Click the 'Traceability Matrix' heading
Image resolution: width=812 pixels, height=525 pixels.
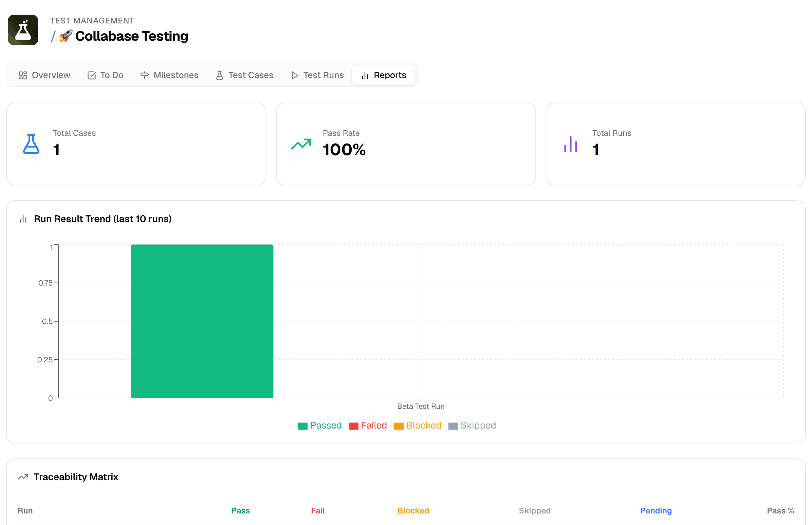pos(76,477)
